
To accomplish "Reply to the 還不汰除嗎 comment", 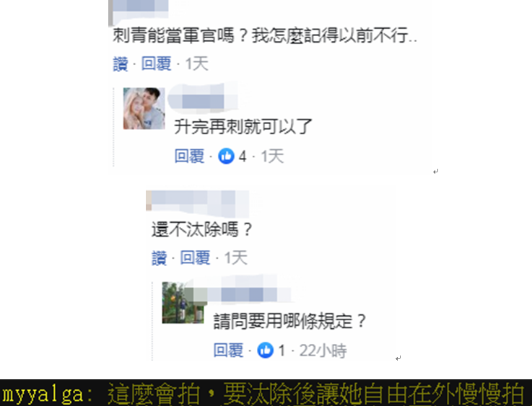I will pos(195,258).
